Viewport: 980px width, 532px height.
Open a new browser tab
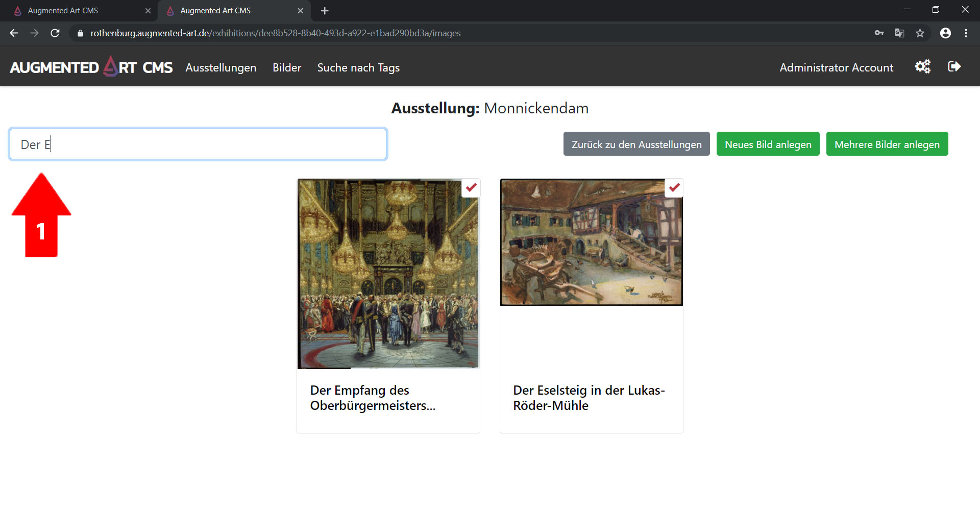pos(325,11)
